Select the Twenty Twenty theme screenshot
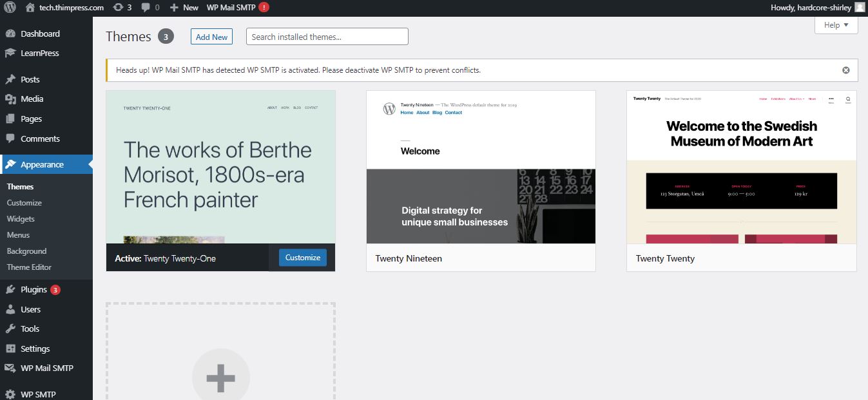The width and height of the screenshot is (868, 400). tap(742, 167)
